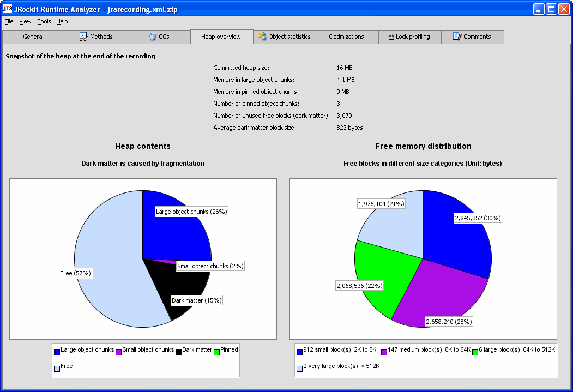Click the Dark matter (15%) pie label
This screenshot has width=573, height=392.
tap(197, 300)
